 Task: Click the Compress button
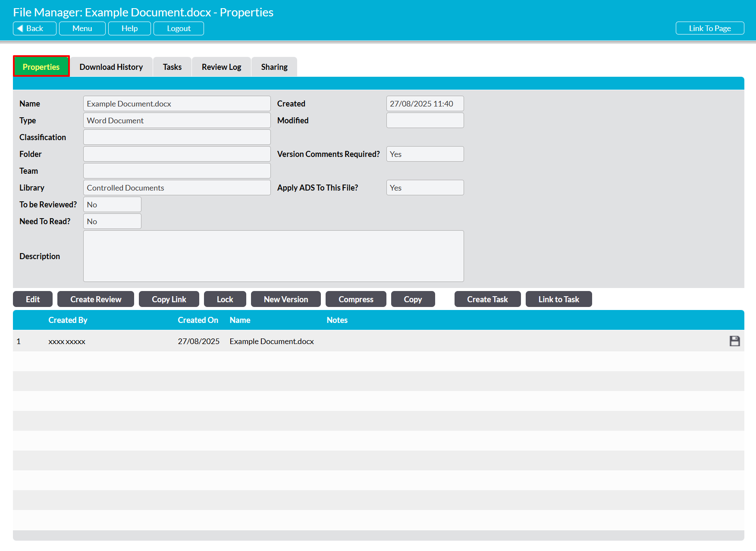(356, 299)
